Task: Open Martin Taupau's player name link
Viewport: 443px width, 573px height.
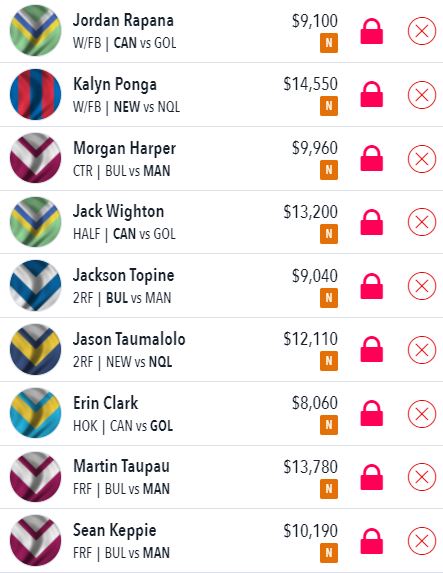Action: pyautogui.click(x=121, y=466)
